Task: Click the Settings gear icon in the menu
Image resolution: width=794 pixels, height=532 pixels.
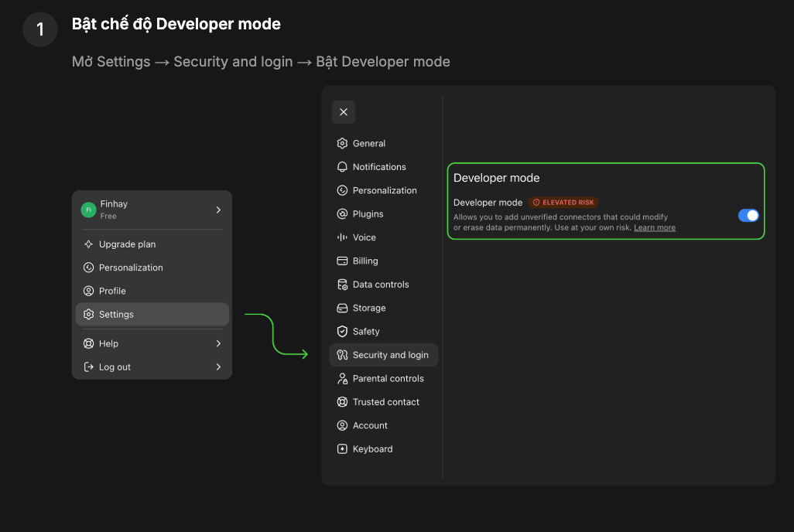Action: coord(89,315)
